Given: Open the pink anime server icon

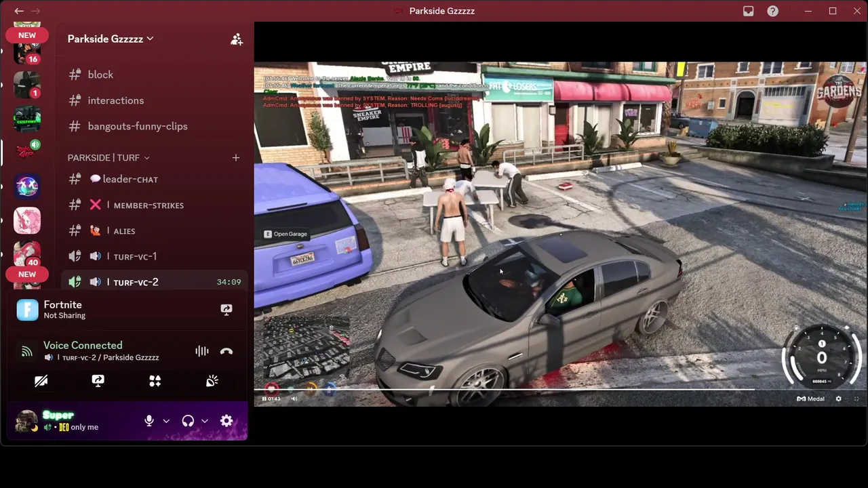Looking at the screenshot, I should click(27, 220).
